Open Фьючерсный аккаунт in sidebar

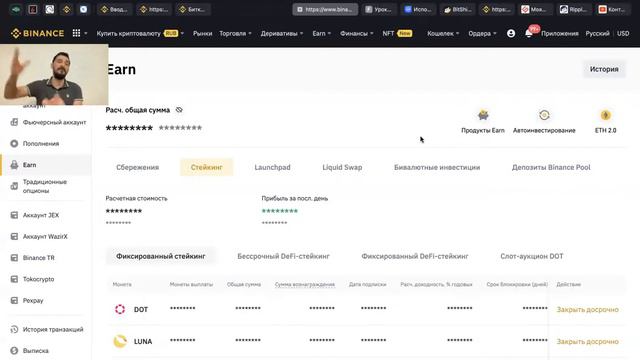click(54, 122)
